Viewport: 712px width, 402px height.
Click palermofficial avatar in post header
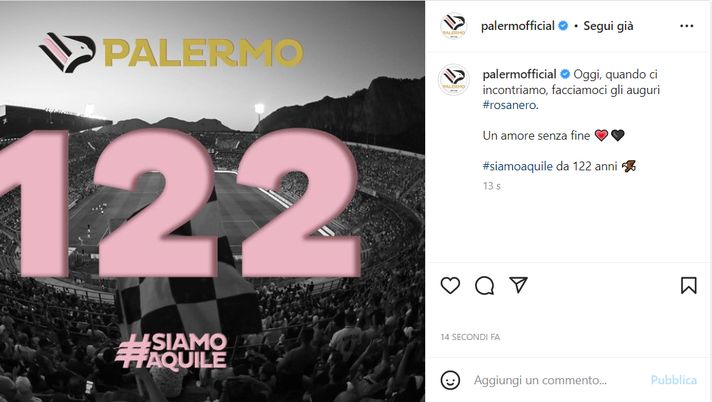coord(454,26)
